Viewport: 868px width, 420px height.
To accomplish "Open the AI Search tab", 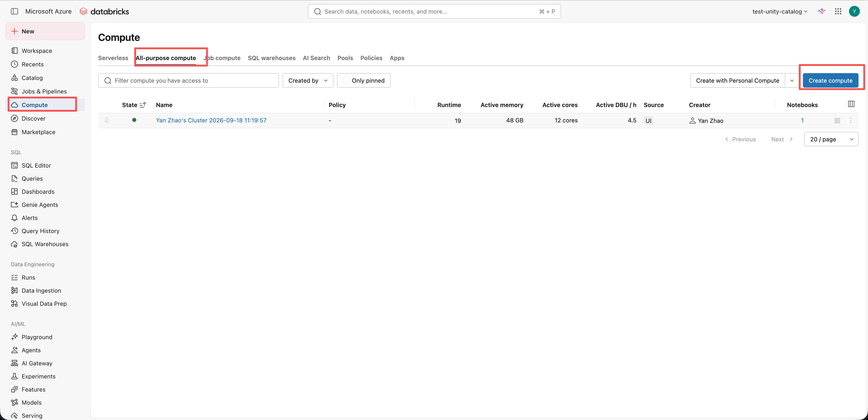I will (316, 58).
